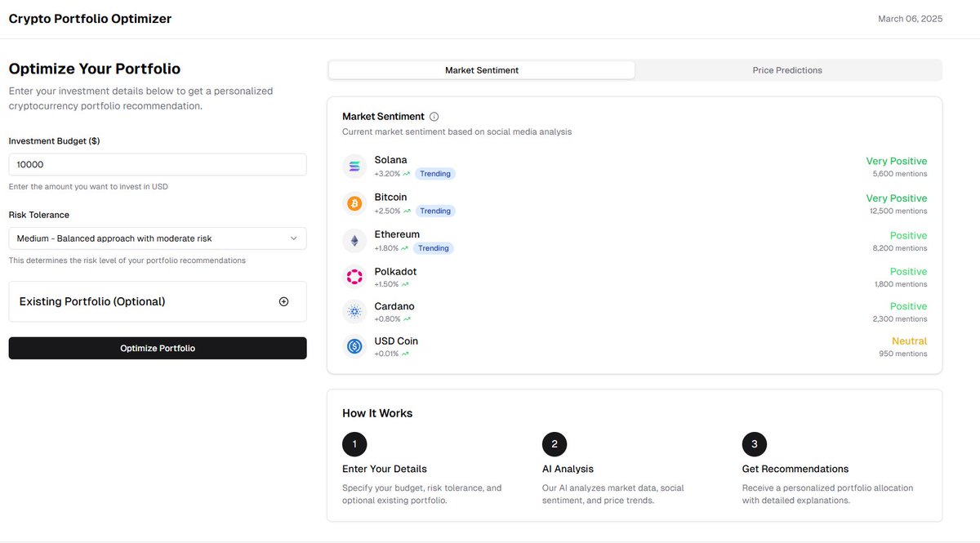Expand the Existing Portfolio (Optional) section
Screen dimensions: 980x543
(x=158, y=301)
